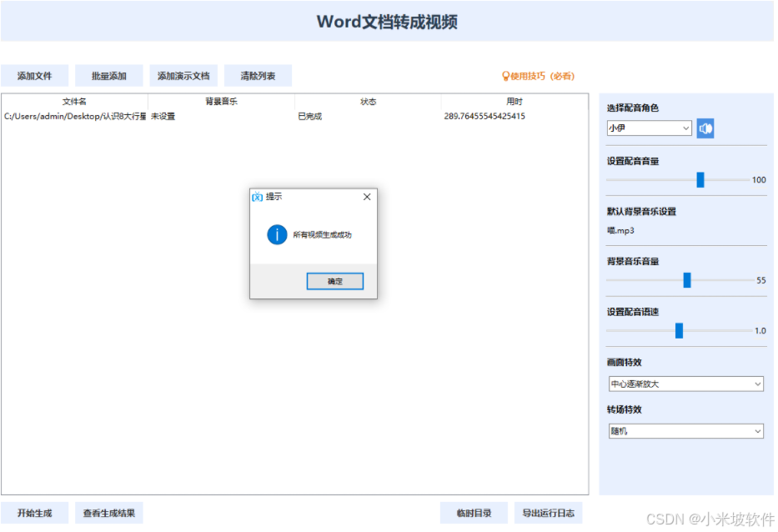Screen dimensions: 778x532
Task: Adjust 设置配音语速 slider handle
Action: [x=679, y=330]
